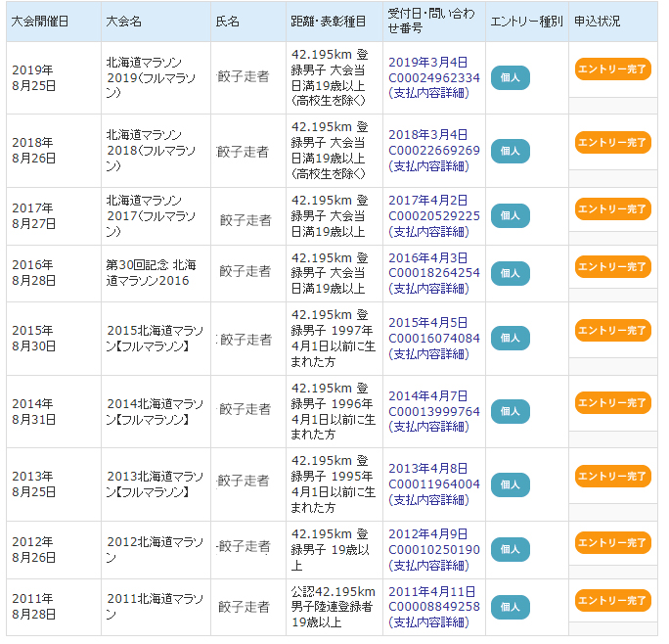Click 支払内容詳細 for the 2019 entry
The image size is (669, 644).
428,93
